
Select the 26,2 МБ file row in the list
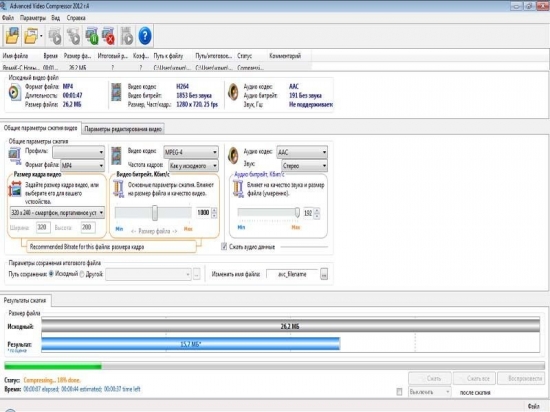(156, 67)
